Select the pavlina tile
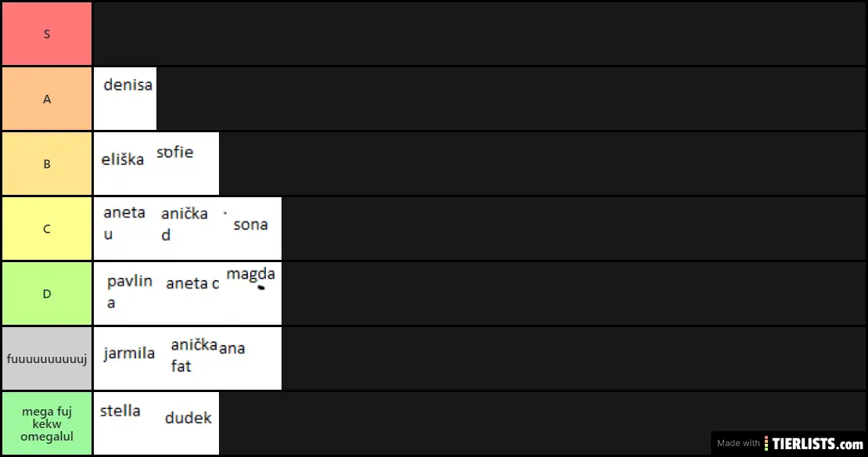The height and width of the screenshot is (457, 868). [125, 293]
